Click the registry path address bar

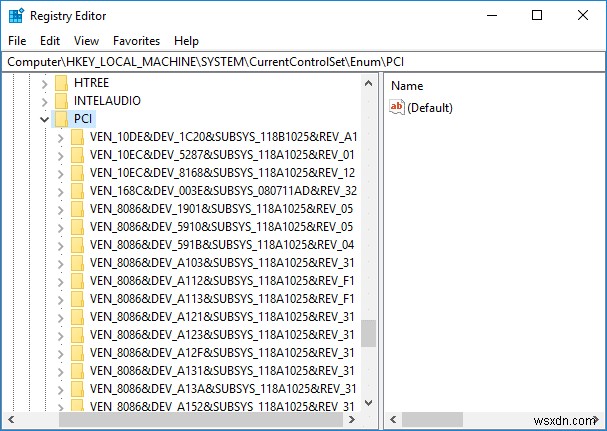tap(303, 62)
